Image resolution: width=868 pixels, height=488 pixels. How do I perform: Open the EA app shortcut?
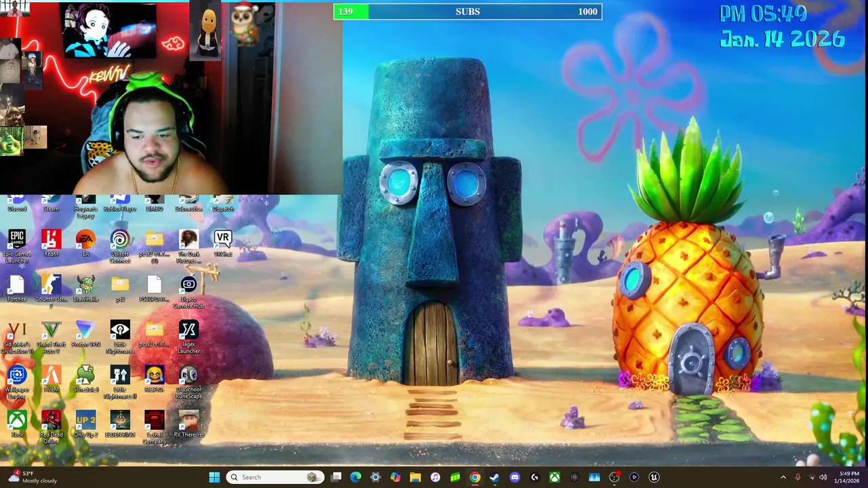pyautogui.click(x=85, y=243)
